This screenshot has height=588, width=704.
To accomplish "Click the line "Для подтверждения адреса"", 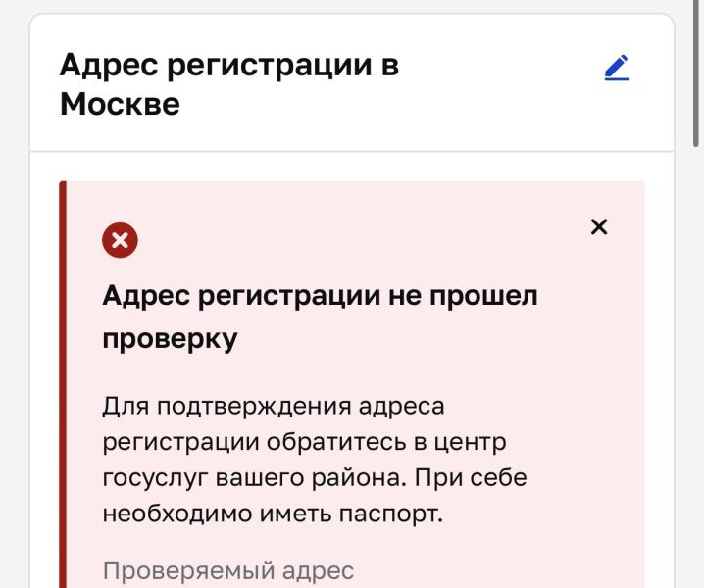I will 274,407.
